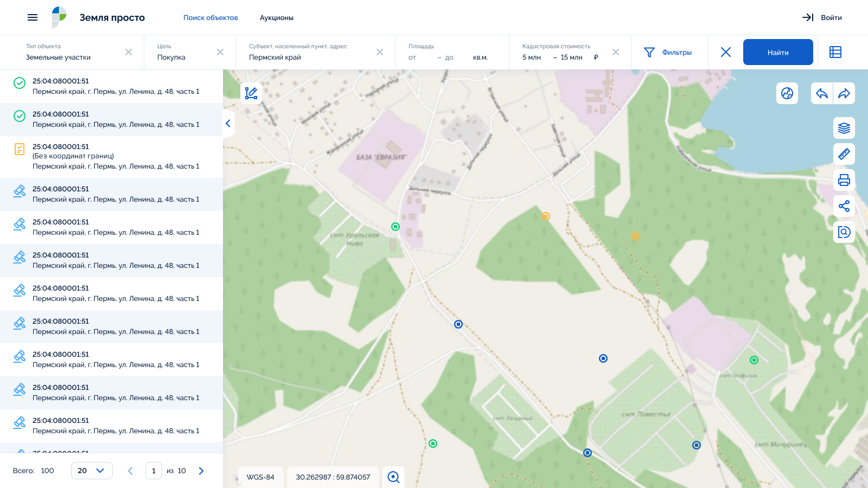Click the Земля просто logo

point(99,17)
